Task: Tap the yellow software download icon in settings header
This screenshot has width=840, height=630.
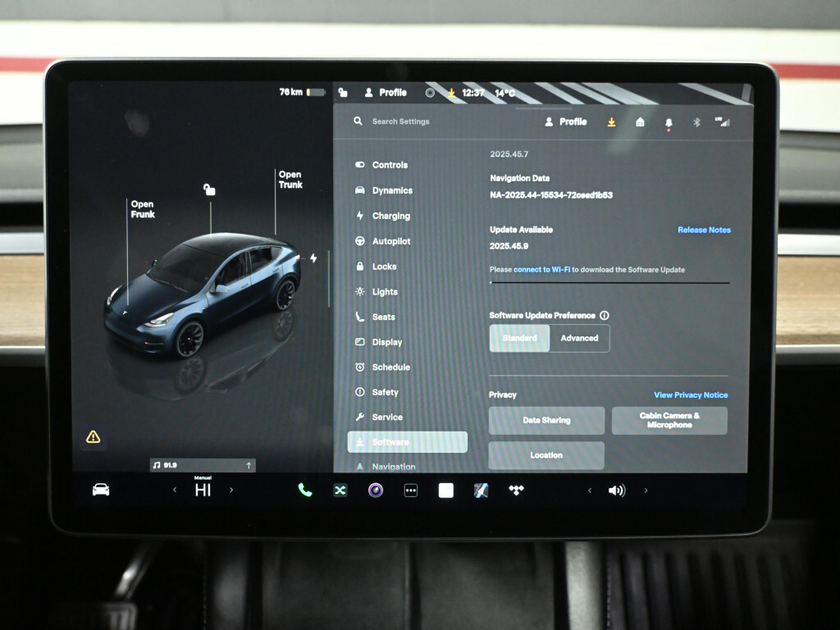Action: click(x=611, y=122)
